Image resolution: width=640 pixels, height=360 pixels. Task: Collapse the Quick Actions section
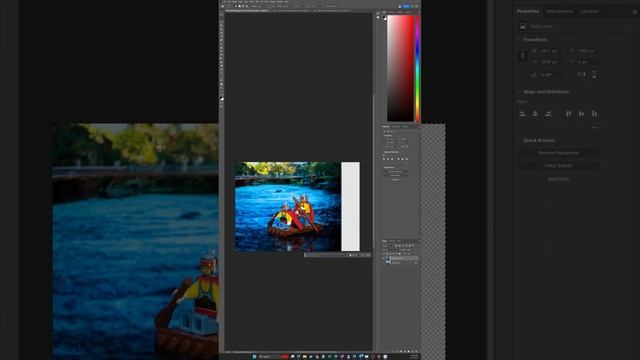[x=519, y=140]
